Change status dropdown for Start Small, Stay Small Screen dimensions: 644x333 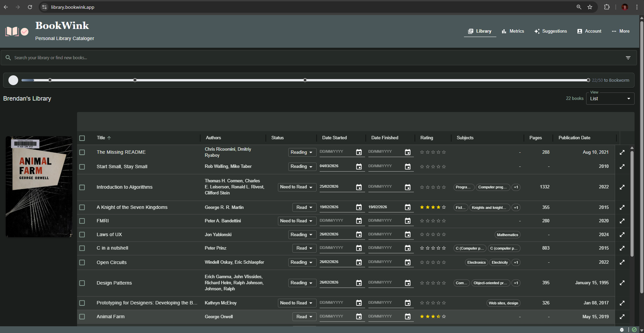302,166
